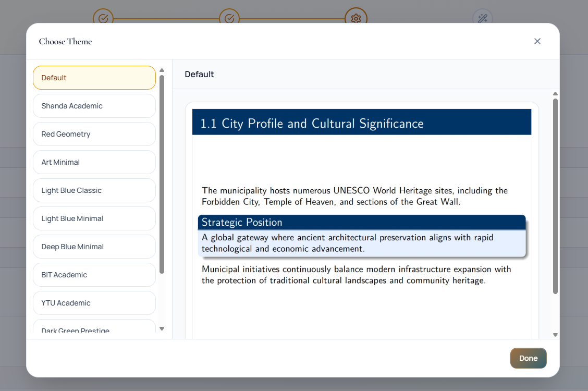Click the settings gear step icon
The image size is (588, 391).
point(356,18)
